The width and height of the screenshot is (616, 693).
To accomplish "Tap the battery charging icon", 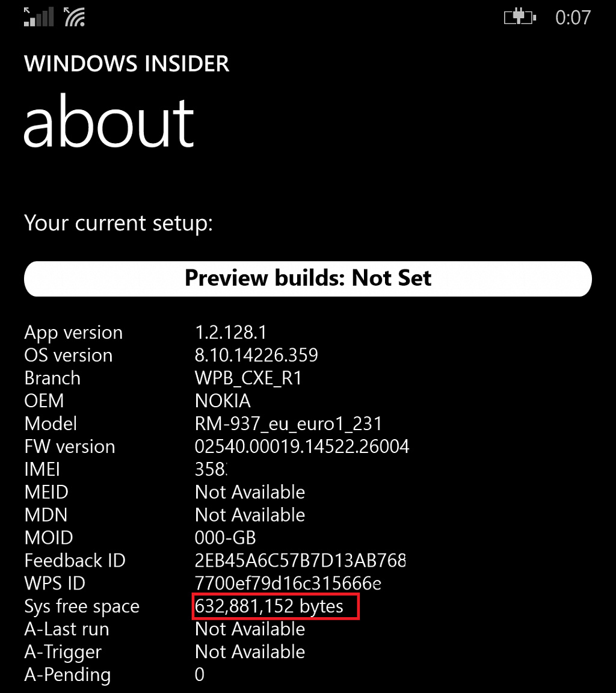I will pyautogui.click(x=520, y=17).
